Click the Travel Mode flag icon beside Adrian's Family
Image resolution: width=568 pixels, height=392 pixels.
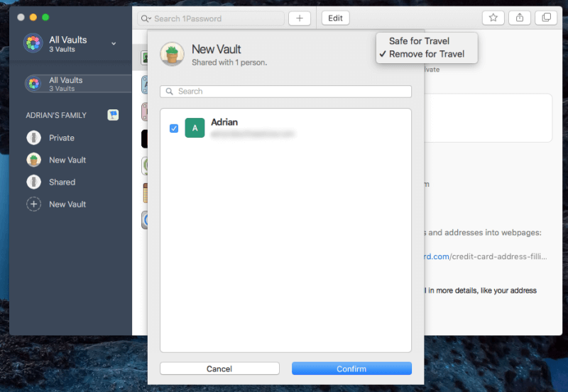113,115
